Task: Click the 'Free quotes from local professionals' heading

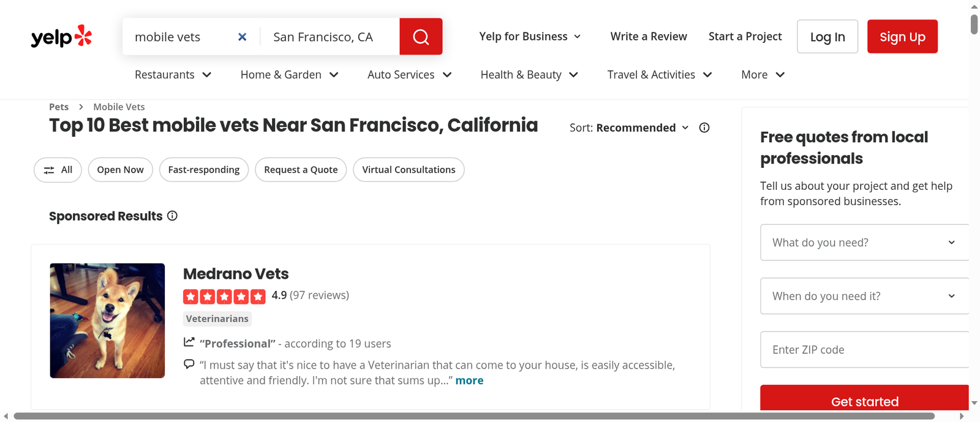Action: point(844,148)
